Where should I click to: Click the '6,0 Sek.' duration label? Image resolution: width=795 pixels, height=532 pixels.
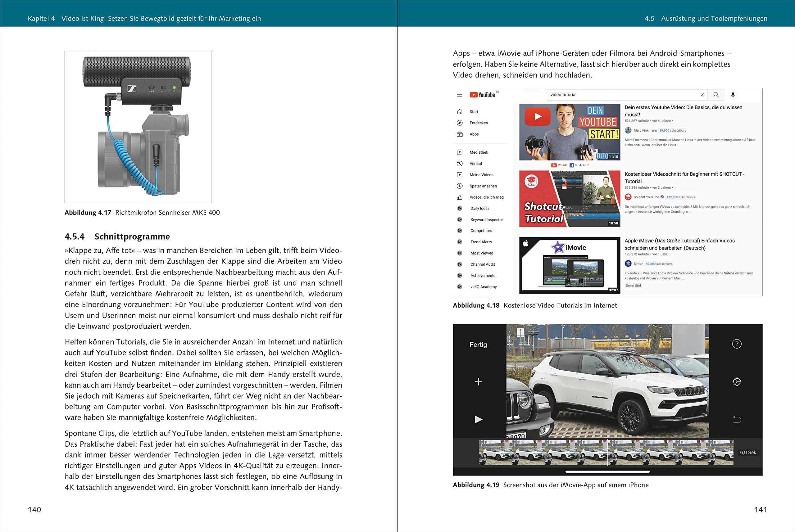coord(748,453)
